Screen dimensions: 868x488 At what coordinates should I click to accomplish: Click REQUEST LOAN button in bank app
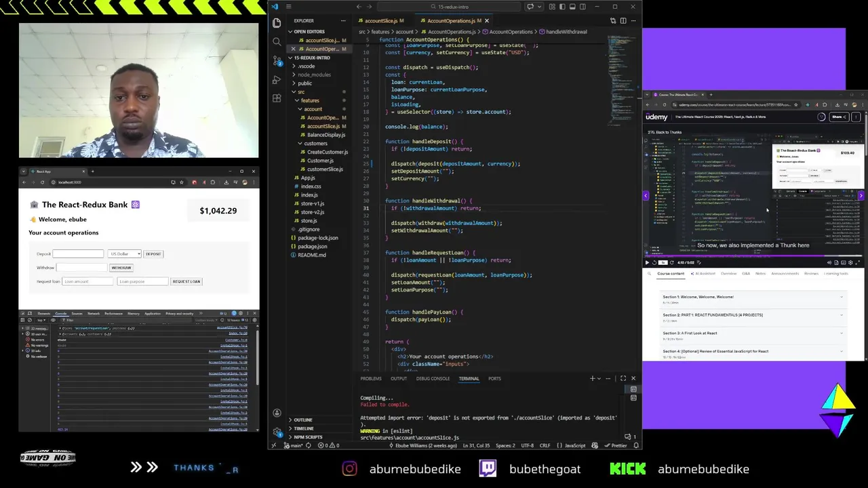click(x=186, y=281)
